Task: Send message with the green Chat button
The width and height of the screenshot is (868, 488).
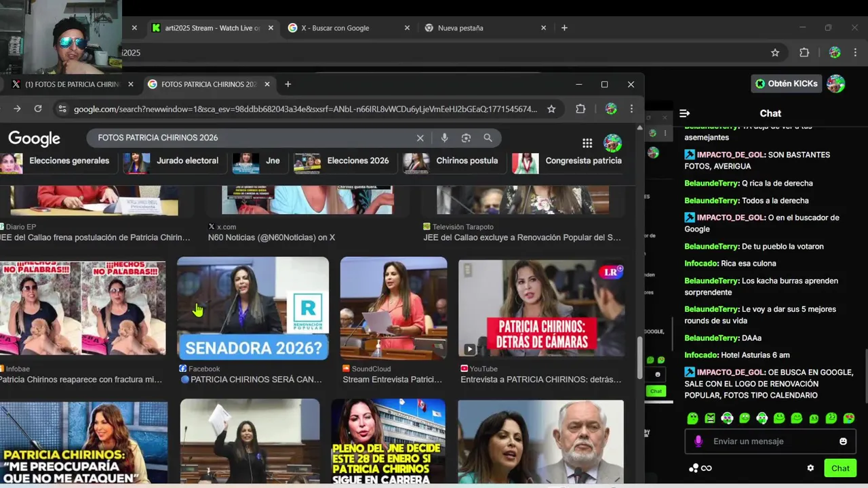Action: (840, 468)
